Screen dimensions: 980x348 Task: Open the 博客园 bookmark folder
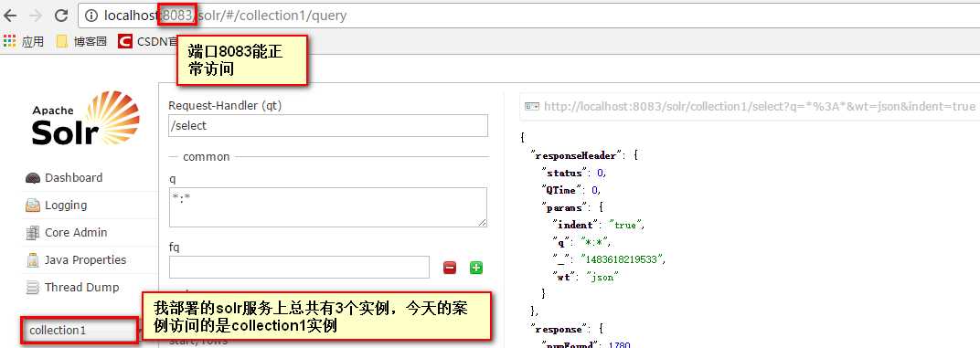(x=81, y=42)
